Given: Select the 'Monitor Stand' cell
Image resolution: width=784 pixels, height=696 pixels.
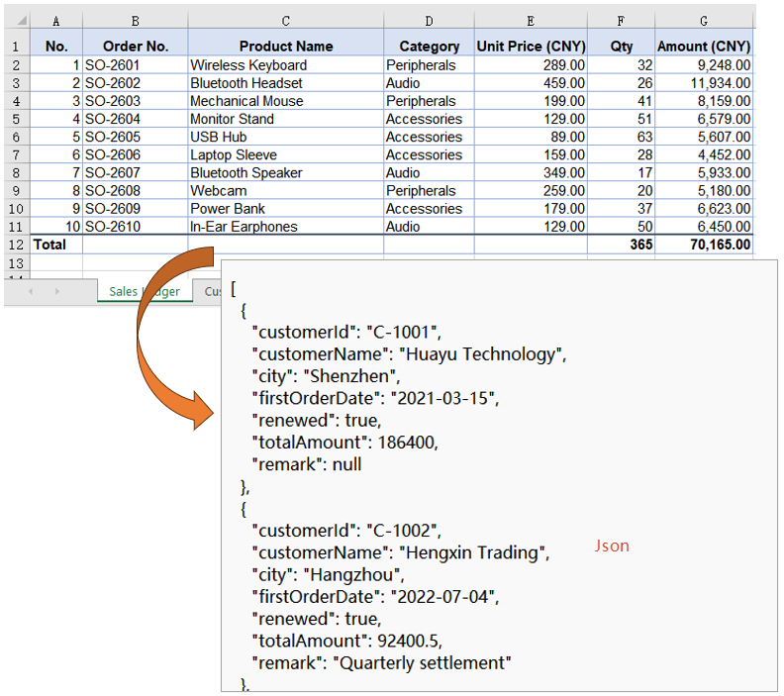Looking at the screenshot, I should [285, 119].
